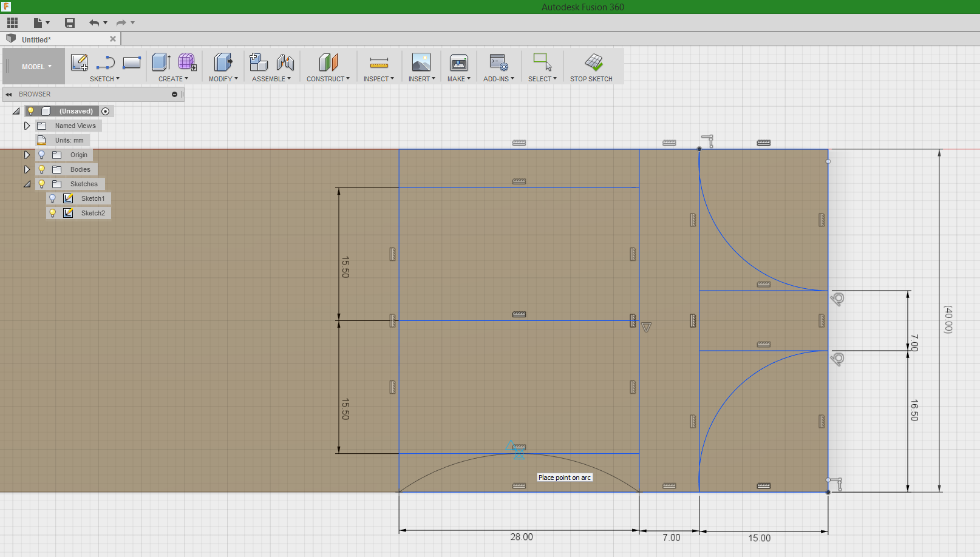Undo the last action
The height and width of the screenshot is (557, 980).
[x=94, y=23]
